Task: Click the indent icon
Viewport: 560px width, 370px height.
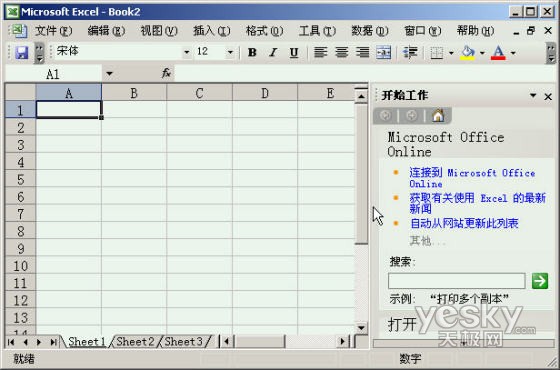Action: tap(410, 52)
